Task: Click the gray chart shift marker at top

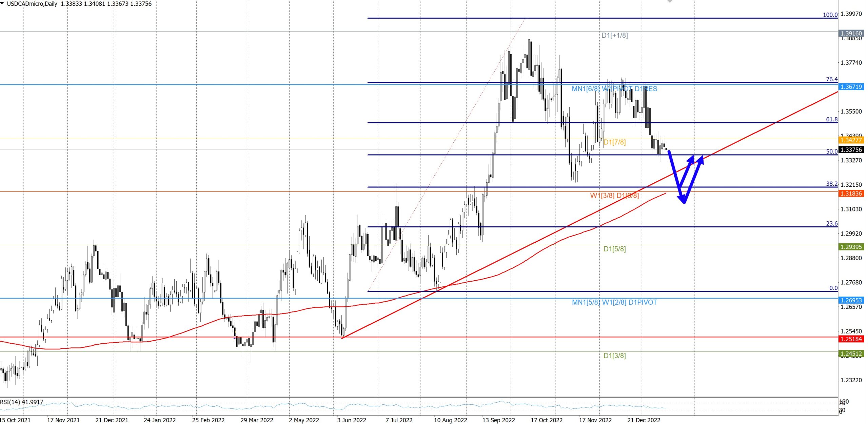Action: tap(670, 1)
